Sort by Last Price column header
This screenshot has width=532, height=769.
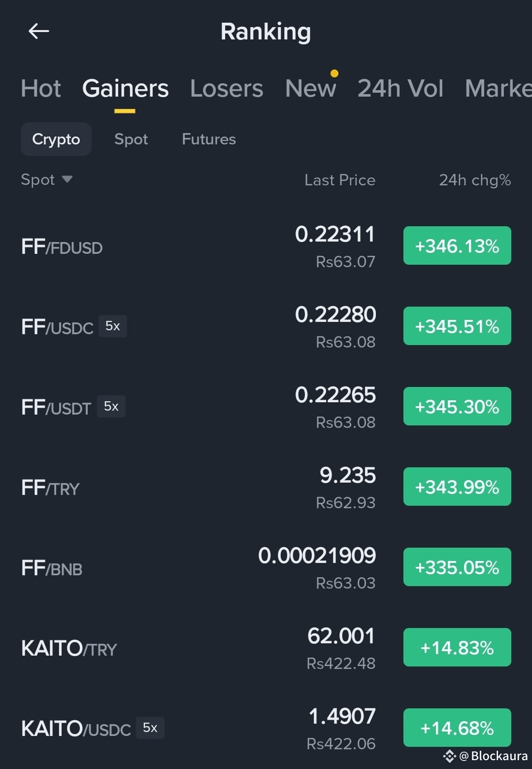click(x=340, y=180)
